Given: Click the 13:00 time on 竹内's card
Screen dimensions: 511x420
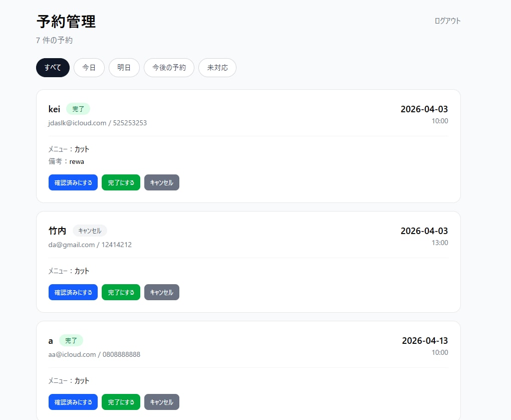Looking at the screenshot, I should pyautogui.click(x=440, y=243).
